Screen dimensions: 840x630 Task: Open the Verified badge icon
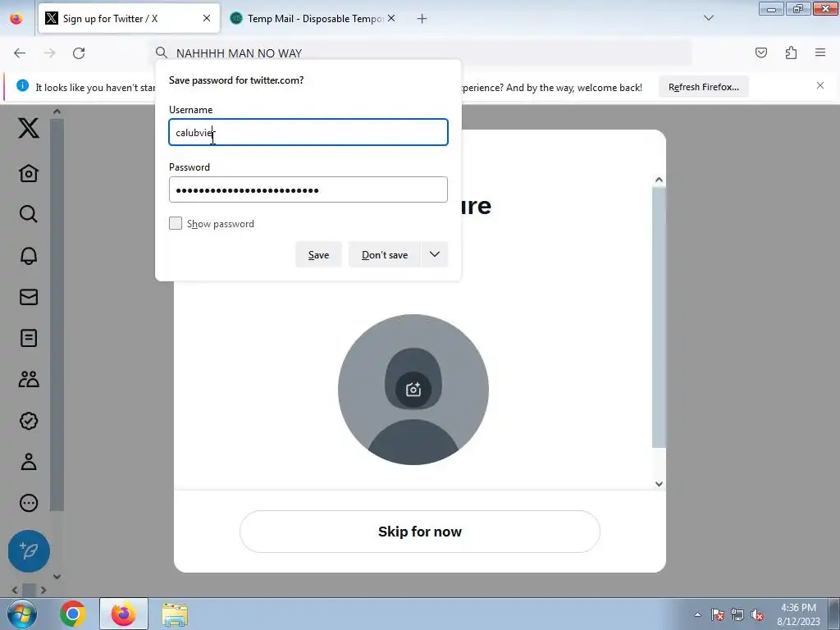point(29,421)
